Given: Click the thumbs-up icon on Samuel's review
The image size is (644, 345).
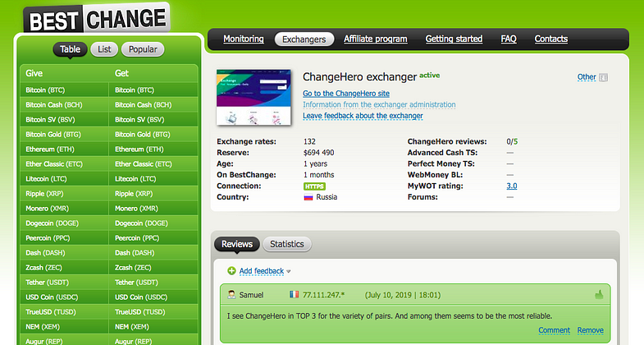Looking at the screenshot, I should coord(599,294).
